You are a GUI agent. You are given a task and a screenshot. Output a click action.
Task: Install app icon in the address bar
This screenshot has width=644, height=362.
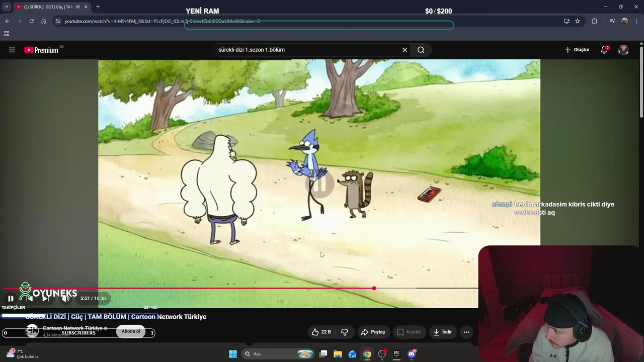(567, 21)
